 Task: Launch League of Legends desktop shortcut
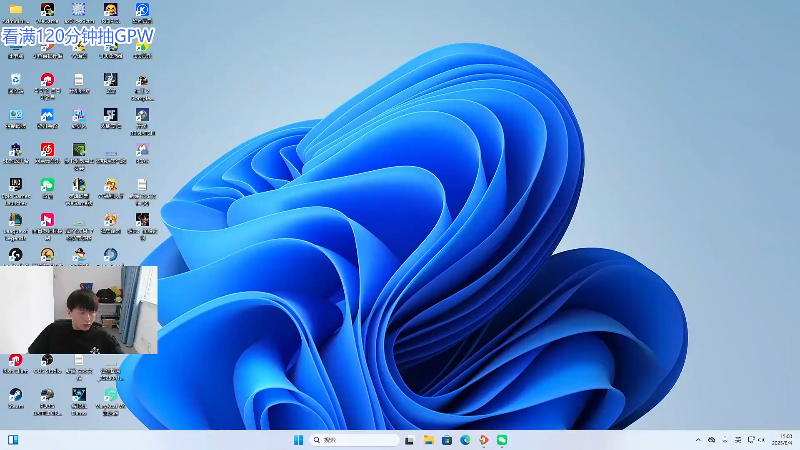coord(15,220)
